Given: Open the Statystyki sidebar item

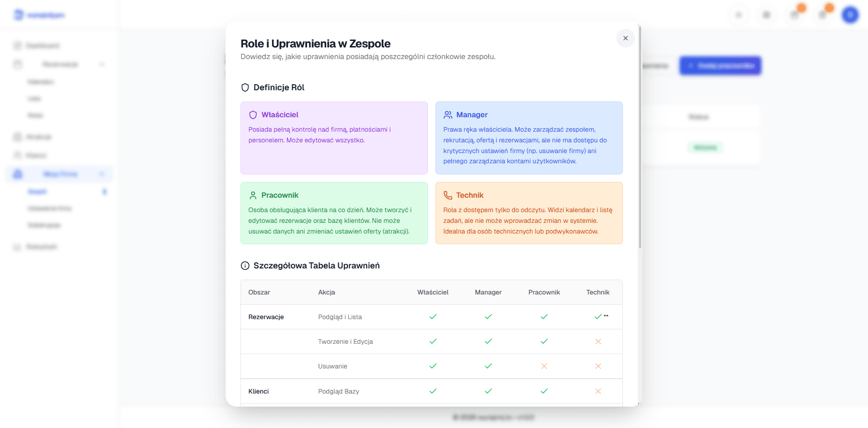Looking at the screenshot, I should click(41, 247).
